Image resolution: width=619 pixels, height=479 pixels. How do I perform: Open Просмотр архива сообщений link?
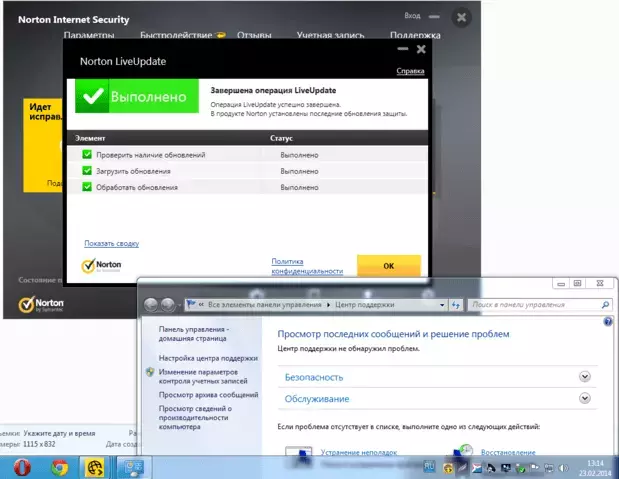tap(208, 395)
